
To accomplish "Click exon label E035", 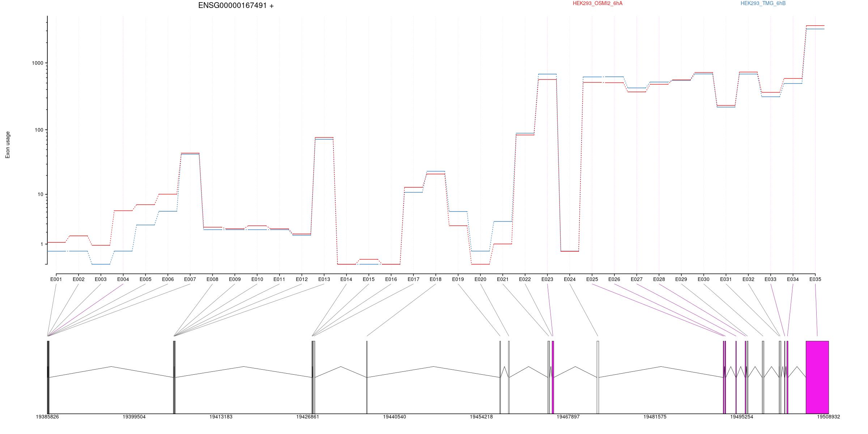I will point(815,279).
